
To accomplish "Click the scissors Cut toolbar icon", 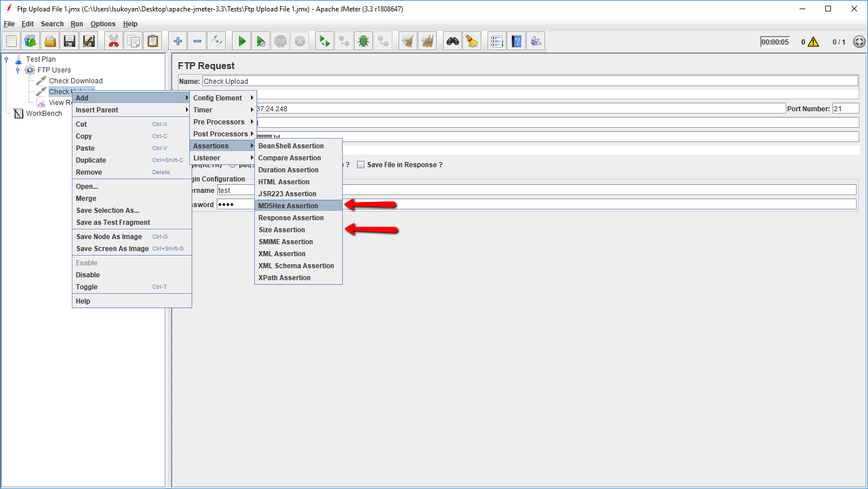I will [113, 41].
